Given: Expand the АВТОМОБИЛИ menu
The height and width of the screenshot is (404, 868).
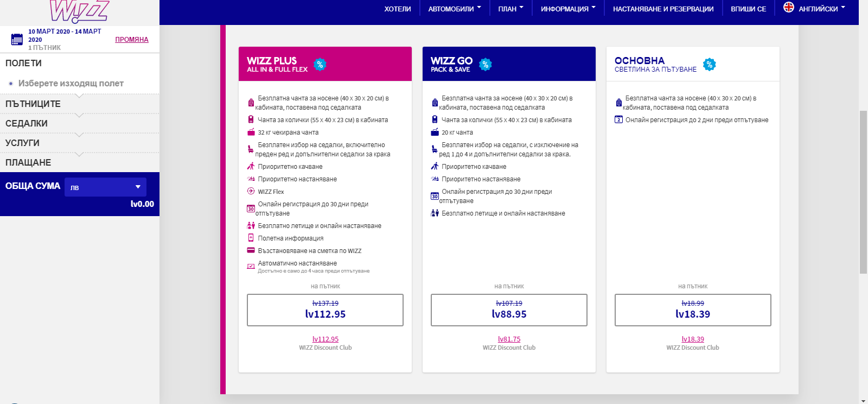Looking at the screenshot, I should 454,9.
